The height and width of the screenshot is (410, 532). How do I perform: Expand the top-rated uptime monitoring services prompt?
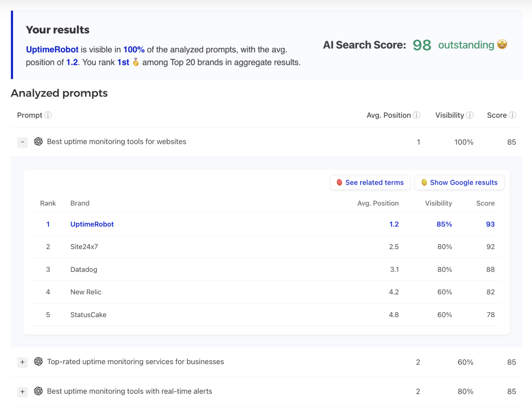click(22, 362)
